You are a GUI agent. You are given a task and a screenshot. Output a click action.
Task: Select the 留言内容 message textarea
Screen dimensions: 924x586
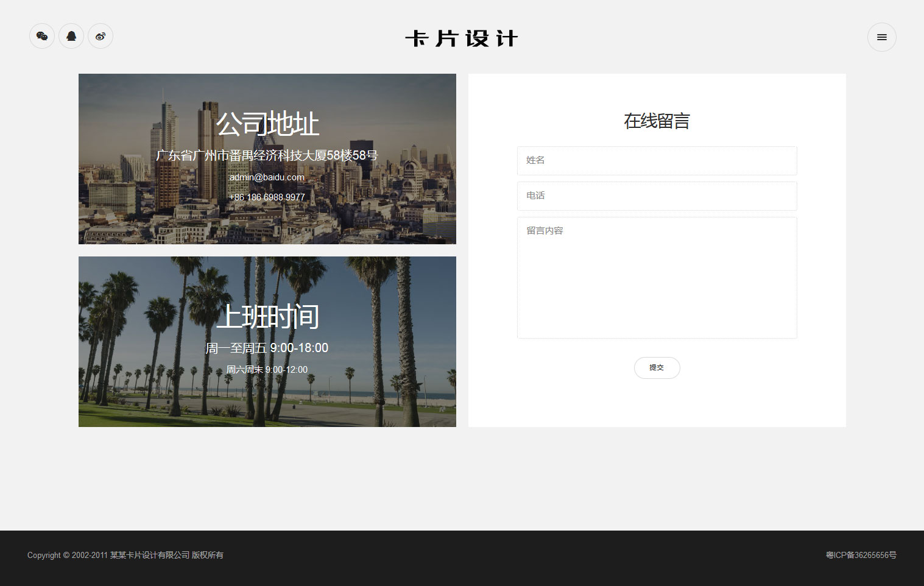pyautogui.click(x=657, y=278)
